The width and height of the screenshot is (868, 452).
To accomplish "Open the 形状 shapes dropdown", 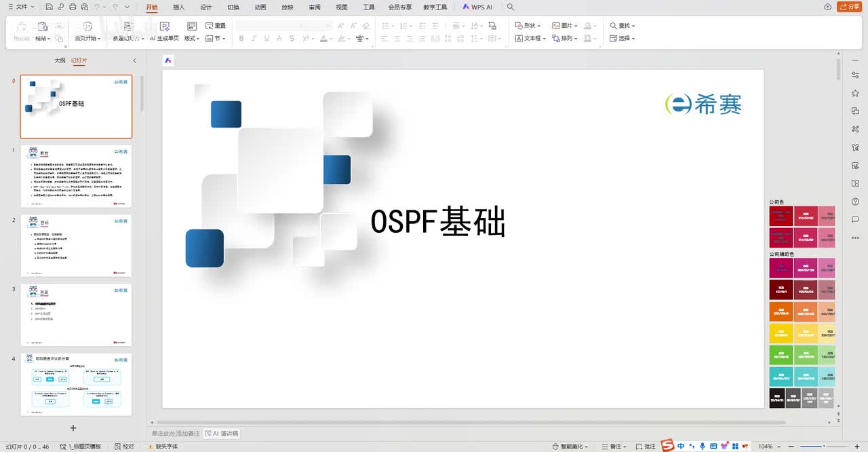I will click(528, 26).
